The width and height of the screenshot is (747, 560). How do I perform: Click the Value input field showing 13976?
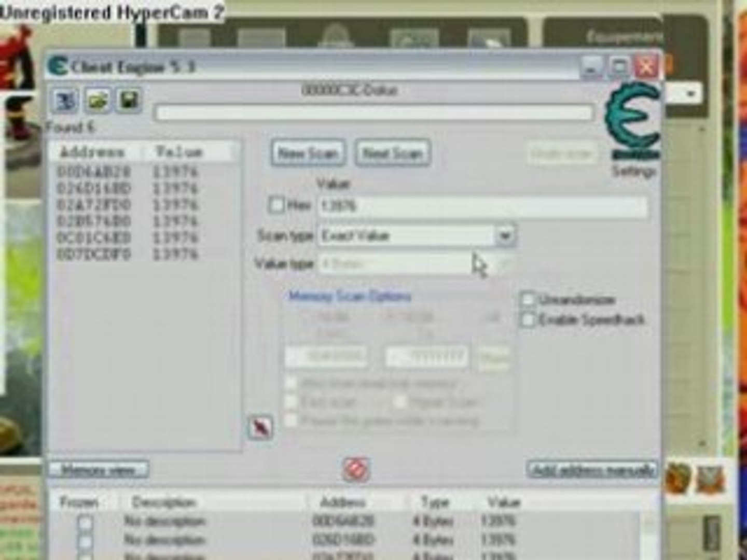482,206
